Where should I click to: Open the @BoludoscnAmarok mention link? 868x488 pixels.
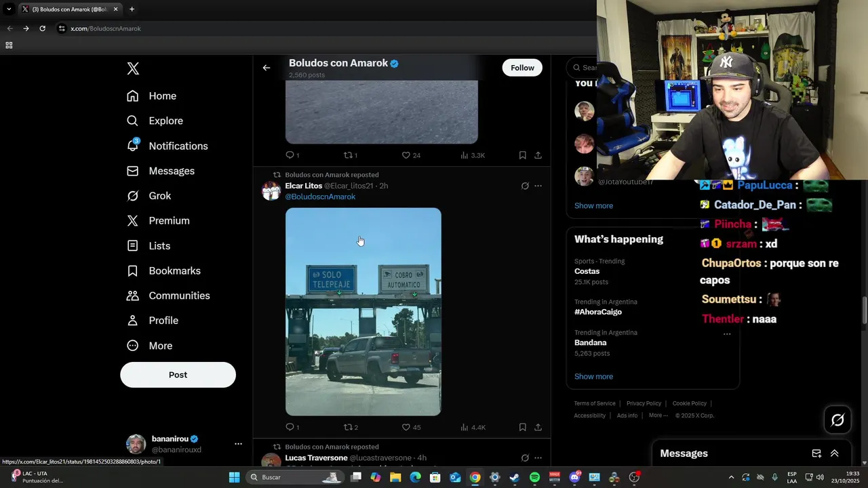click(x=320, y=197)
